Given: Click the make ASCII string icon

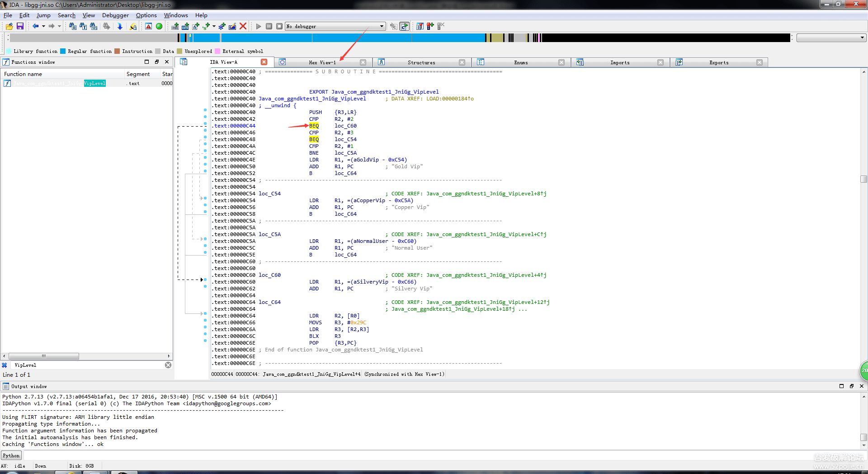Looking at the screenshot, I should tap(196, 26).
